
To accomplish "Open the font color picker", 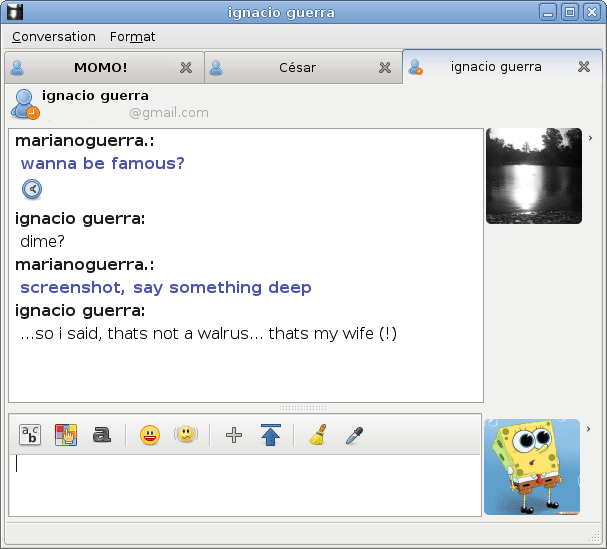I will coord(66,435).
